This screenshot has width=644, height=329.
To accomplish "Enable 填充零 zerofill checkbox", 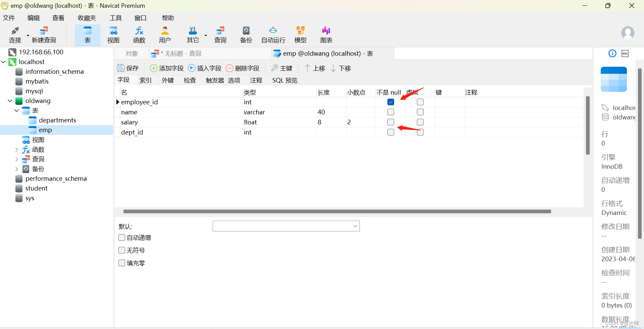I will coord(122,263).
